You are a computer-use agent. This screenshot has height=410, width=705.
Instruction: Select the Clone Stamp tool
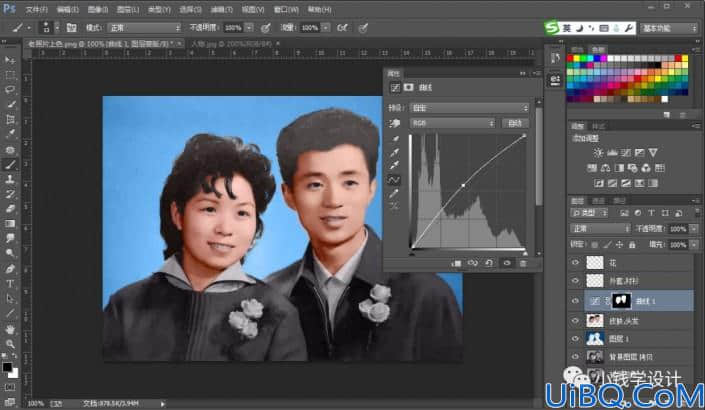(9, 179)
